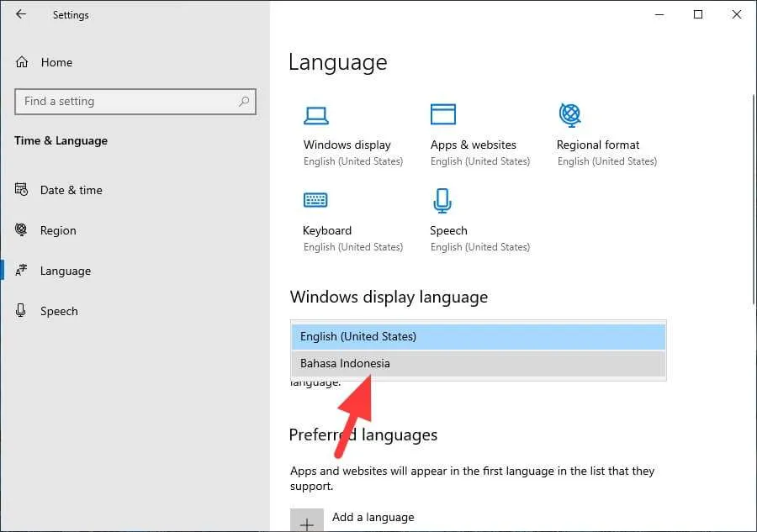Image resolution: width=757 pixels, height=532 pixels.
Task: Click English (United States) under Regional format
Action: click(607, 161)
